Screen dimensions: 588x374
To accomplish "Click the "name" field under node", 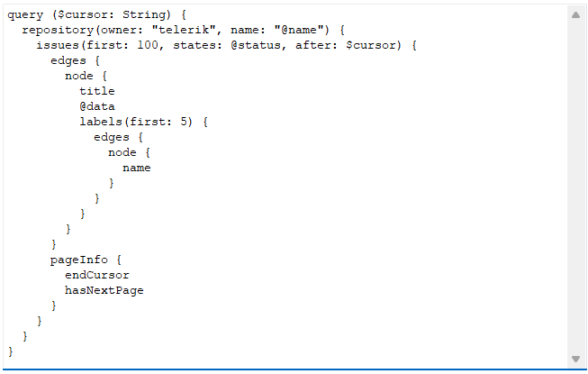I will (137, 168).
